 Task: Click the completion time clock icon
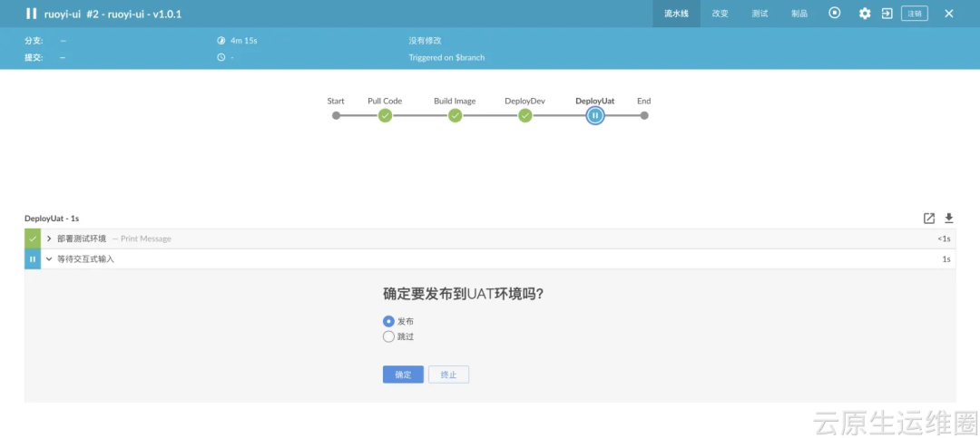[220, 57]
